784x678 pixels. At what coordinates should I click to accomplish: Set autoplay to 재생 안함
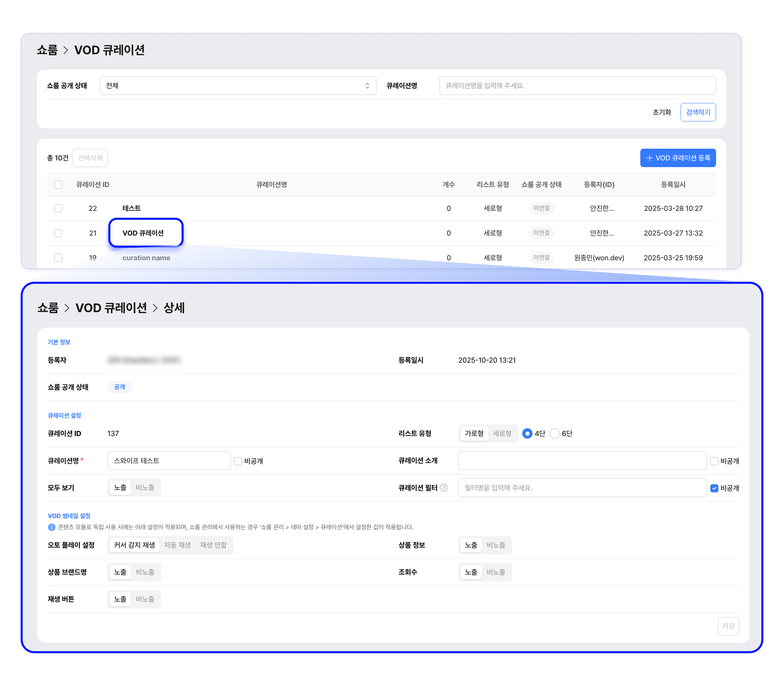coord(213,545)
